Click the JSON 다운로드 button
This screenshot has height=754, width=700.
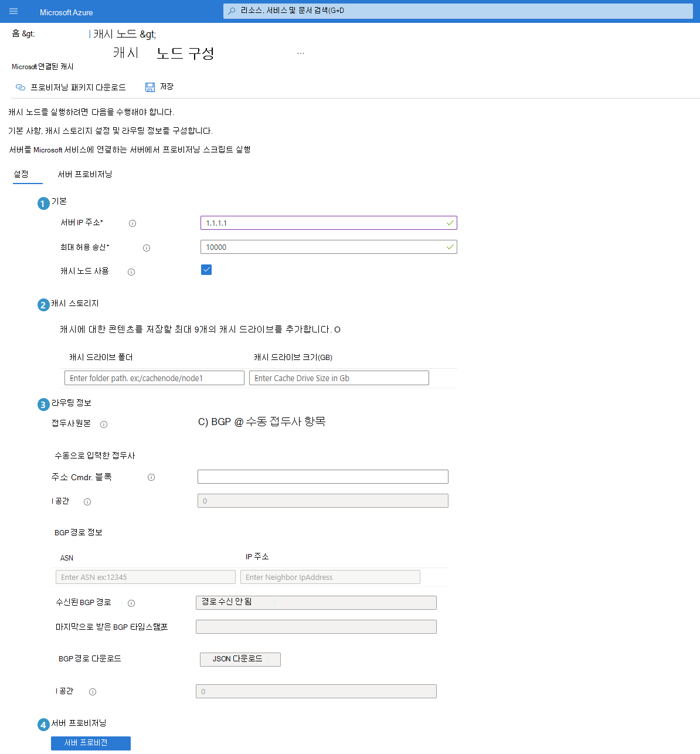click(240, 660)
